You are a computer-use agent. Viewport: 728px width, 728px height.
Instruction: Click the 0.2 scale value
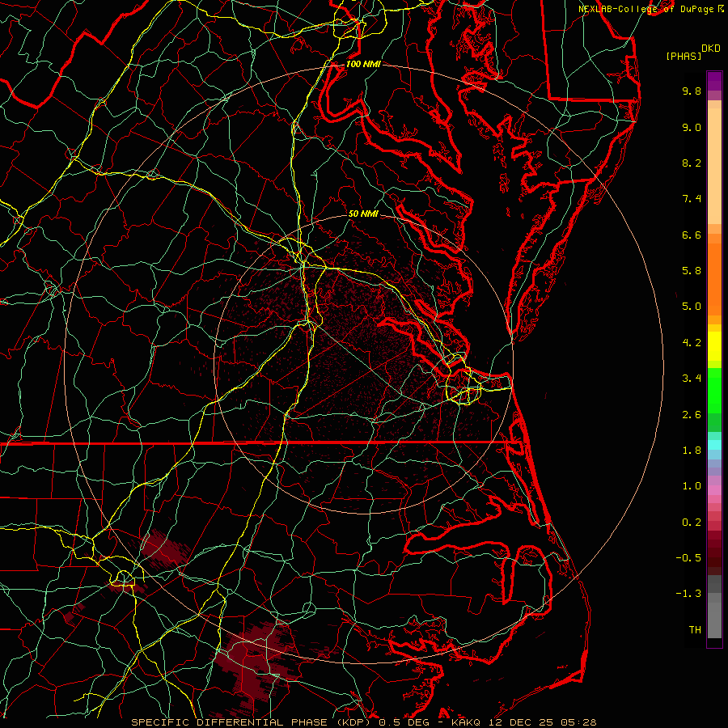(x=692, y=523)
